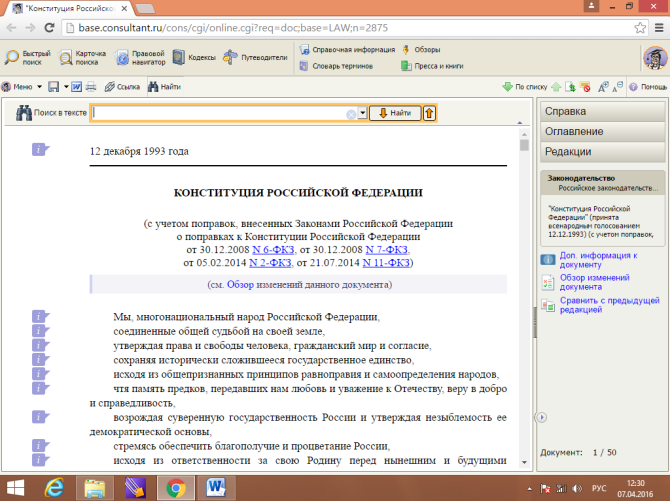Open Пресса и книги

tap(432, 66)
